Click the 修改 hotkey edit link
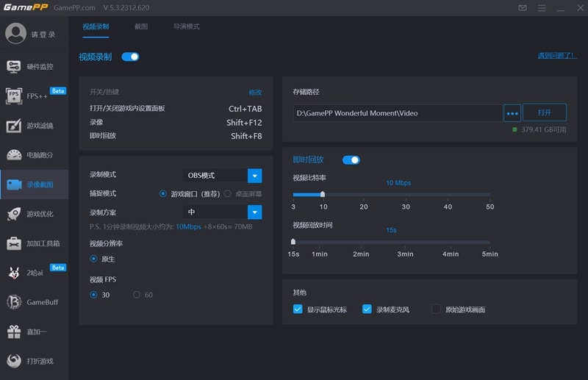This screenshot has height=380, width=588. point(255,93)
